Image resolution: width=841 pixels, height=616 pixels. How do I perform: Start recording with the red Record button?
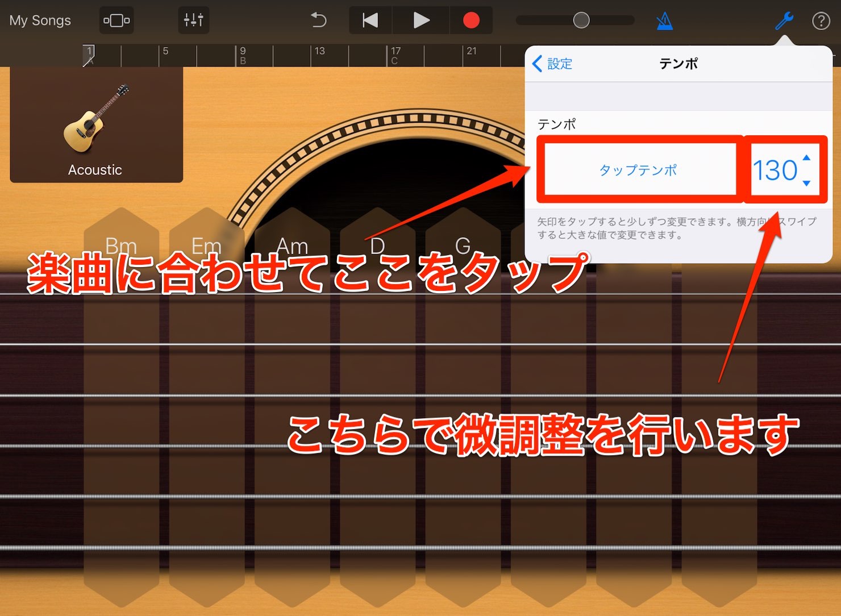(x=471, y=20)
